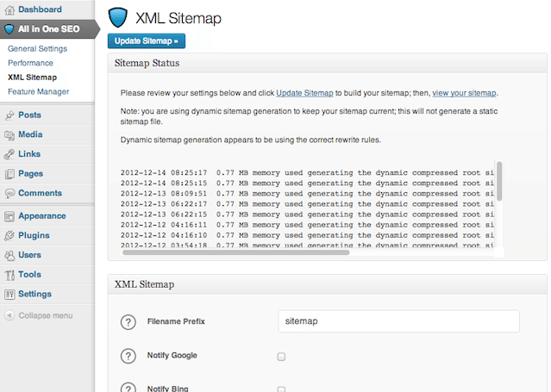Click the Posts pushpin icon
551x392 pixels.
click(x=9, y=115)
